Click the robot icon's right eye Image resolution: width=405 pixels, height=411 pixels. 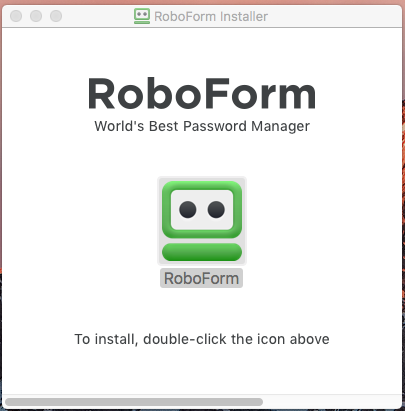(216, 210)
